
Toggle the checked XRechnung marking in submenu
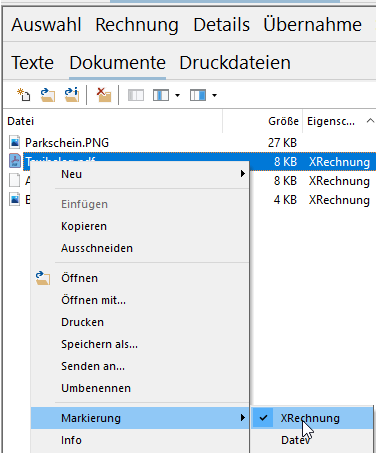pos(312,418)
